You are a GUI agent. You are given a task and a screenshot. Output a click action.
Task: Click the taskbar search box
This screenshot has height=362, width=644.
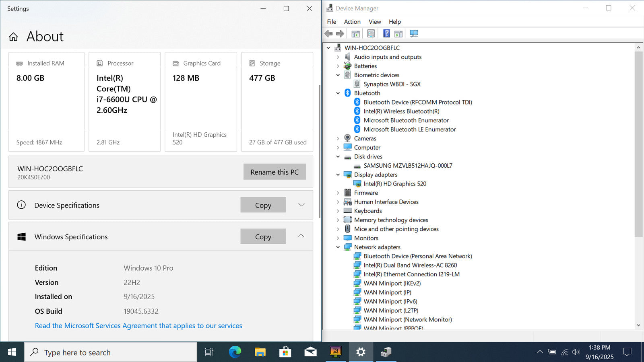click(x=111, y=352)
